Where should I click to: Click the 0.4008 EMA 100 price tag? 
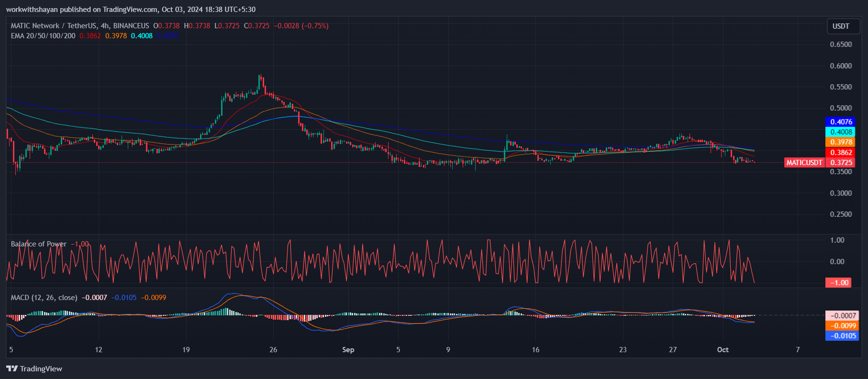(x=841, y=132)
